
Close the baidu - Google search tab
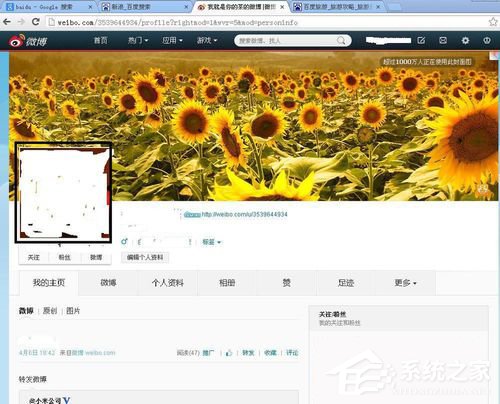click(90, 7)
